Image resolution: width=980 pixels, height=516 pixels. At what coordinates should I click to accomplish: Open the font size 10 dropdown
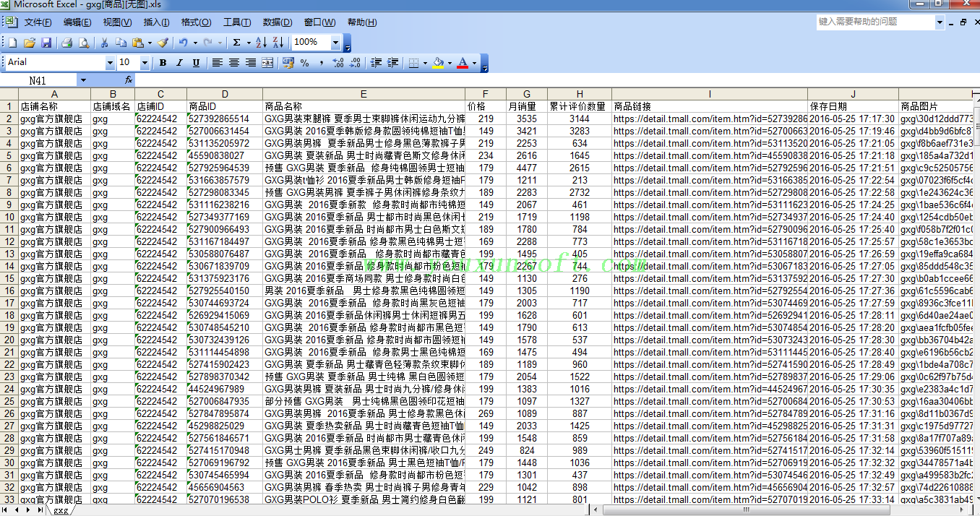[145, 63]
